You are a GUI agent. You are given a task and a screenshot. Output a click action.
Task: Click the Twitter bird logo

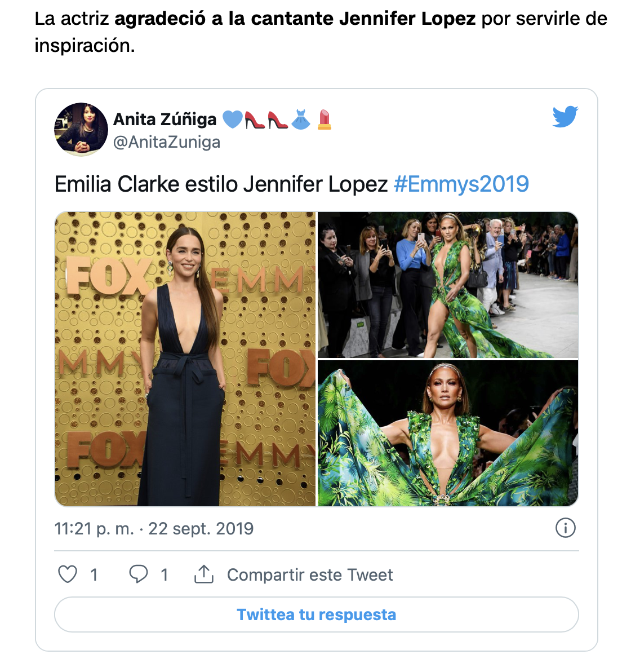pos(565,117)
